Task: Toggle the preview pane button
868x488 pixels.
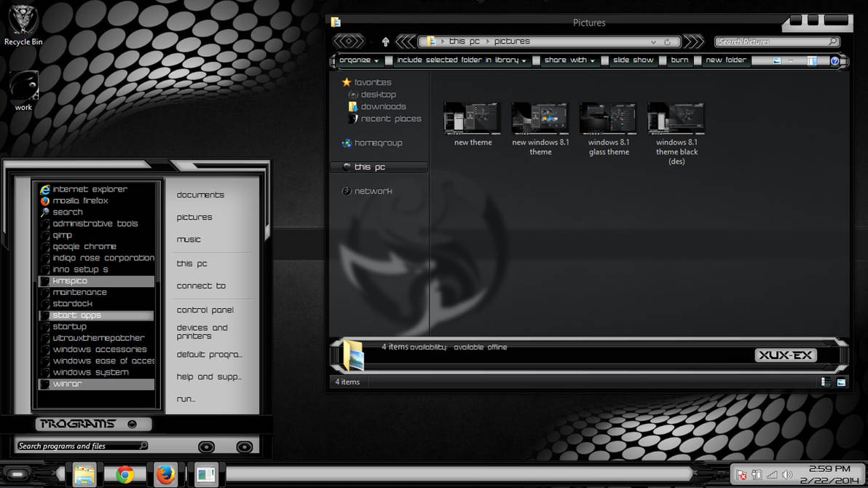Action: (x=812, y=61)
